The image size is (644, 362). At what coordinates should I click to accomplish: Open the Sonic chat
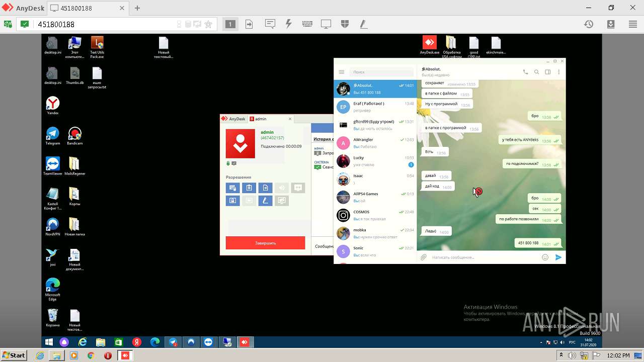[375, 251]
